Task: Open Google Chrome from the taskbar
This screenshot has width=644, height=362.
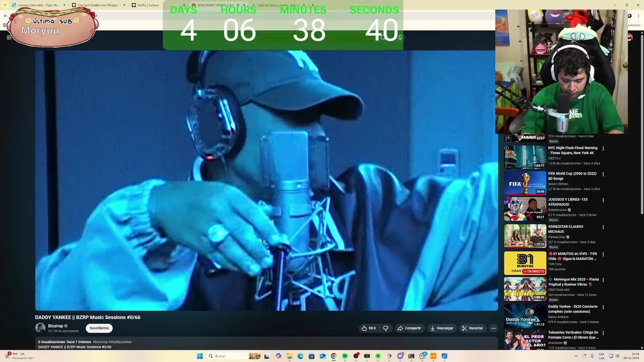Action: tap(334, 356)
